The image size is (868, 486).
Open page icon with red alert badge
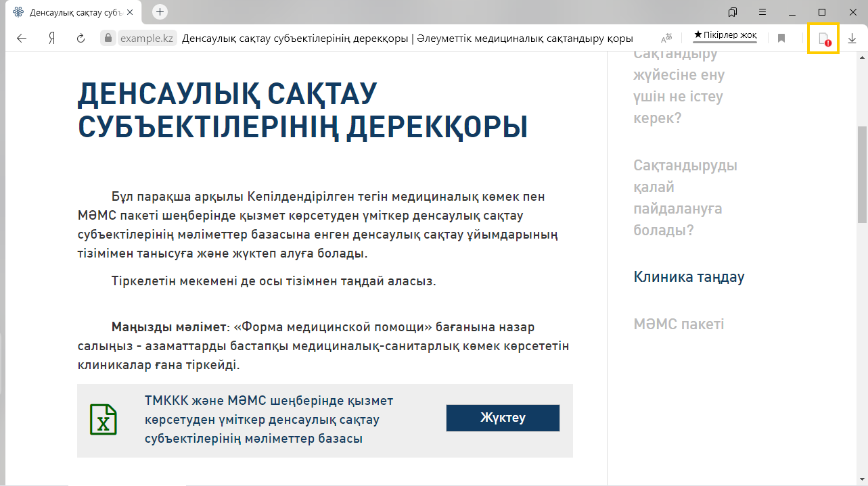[x=823, y=39]
